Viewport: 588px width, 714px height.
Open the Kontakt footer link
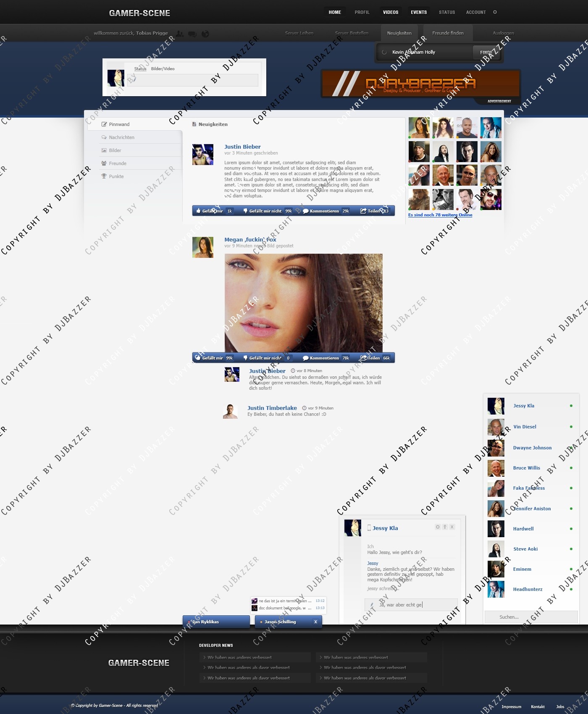click(538, 707)
